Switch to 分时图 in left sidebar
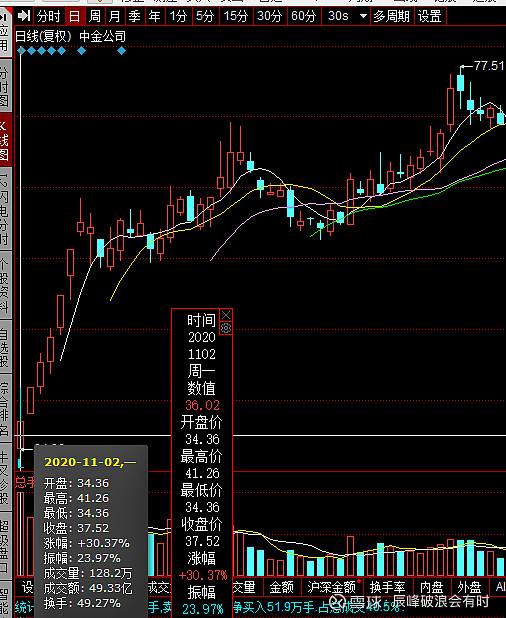This screenshot has height=618, width=506. (4, 86)
